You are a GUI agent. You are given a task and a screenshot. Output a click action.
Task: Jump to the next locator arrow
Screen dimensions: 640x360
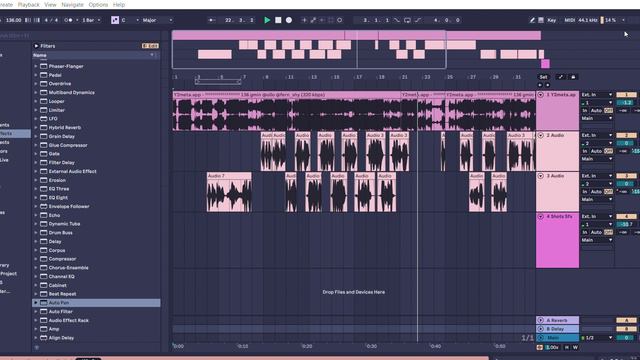[x=548, y=85]
